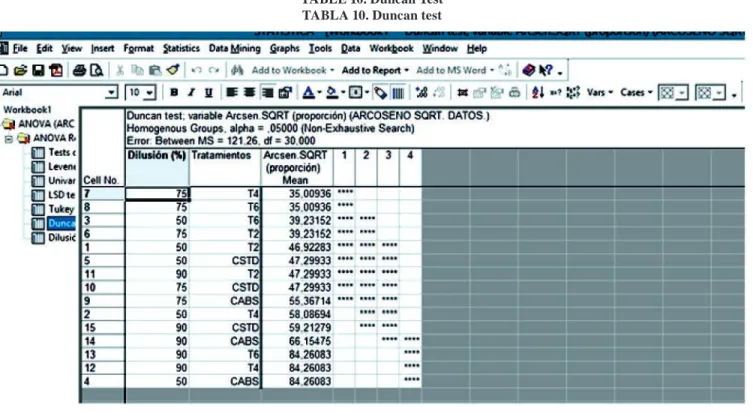The width and height of the screenshot is (753, 417).
Task: Open the font color dropdown arrow
Action: (x=319, y=93)
